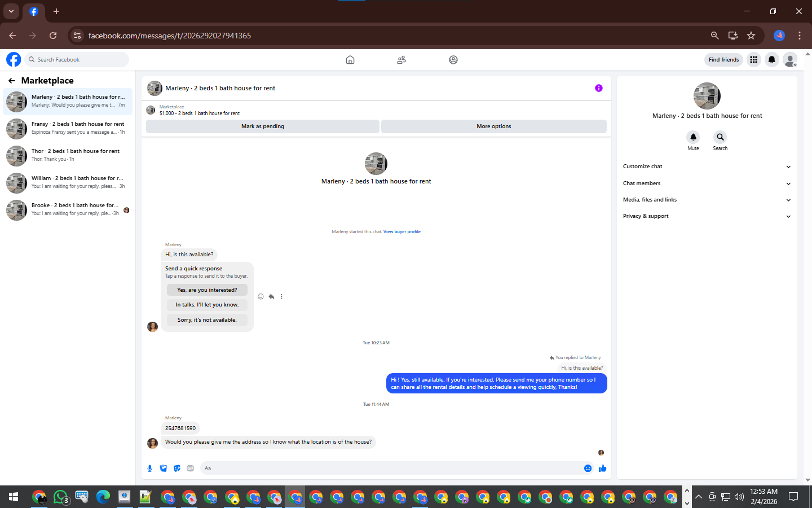
Task: Send 'In talks. I'll let you know.' response
Action: [207, 305]
